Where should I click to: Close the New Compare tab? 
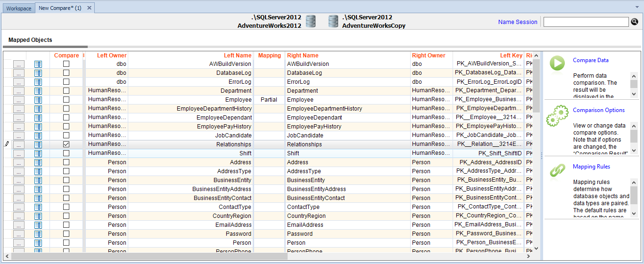tap(89, 8)
